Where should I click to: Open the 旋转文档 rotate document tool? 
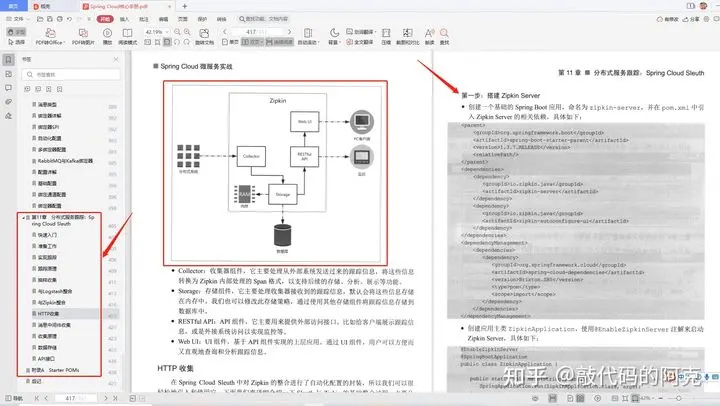tap(204, 36)
